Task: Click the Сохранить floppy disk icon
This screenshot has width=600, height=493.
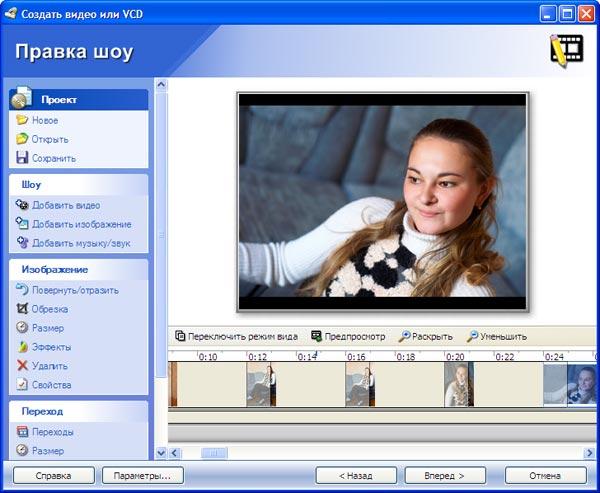Action: pyautogui.click(x=22, y=157)
